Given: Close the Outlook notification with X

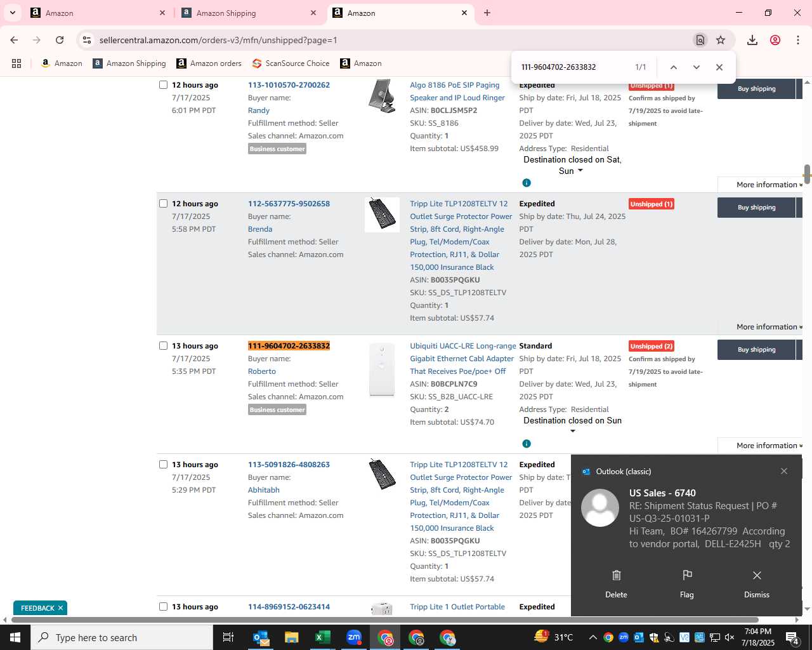Looking at the screenshot, I should click(x=784, y=471).
